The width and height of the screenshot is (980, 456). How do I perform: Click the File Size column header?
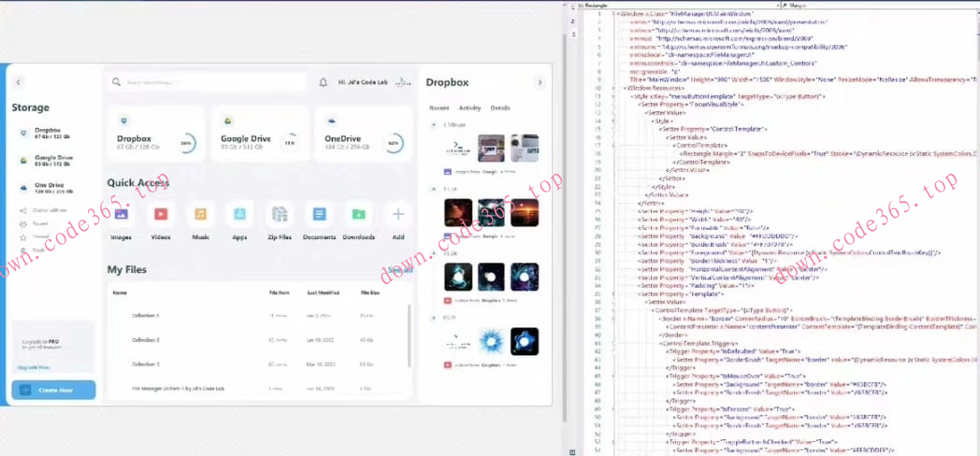click(370, 292)
